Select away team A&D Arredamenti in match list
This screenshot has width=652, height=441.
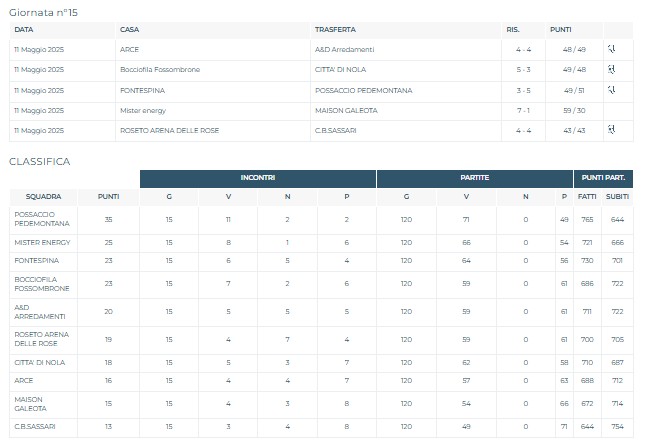[x=344, y=49]
